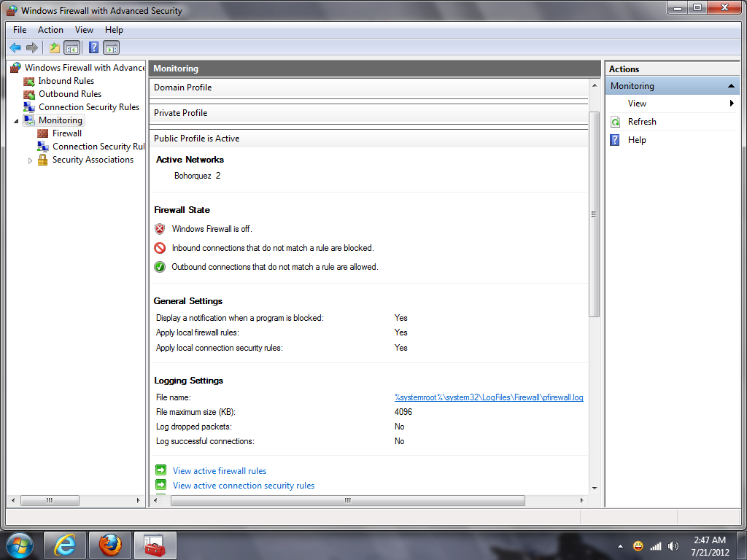This screenshot has height=560, width=747.
Task: Expand the Security Associations node
Action: 31,160
